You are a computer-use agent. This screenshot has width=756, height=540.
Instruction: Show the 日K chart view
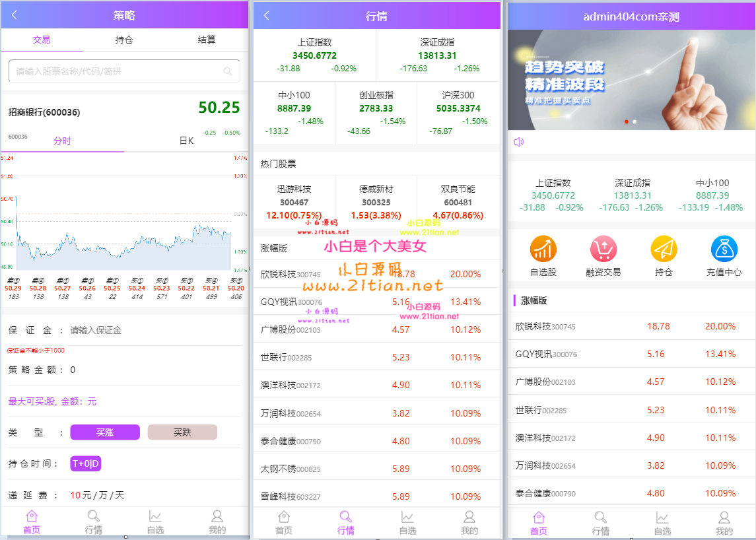[x=186, y=141]
